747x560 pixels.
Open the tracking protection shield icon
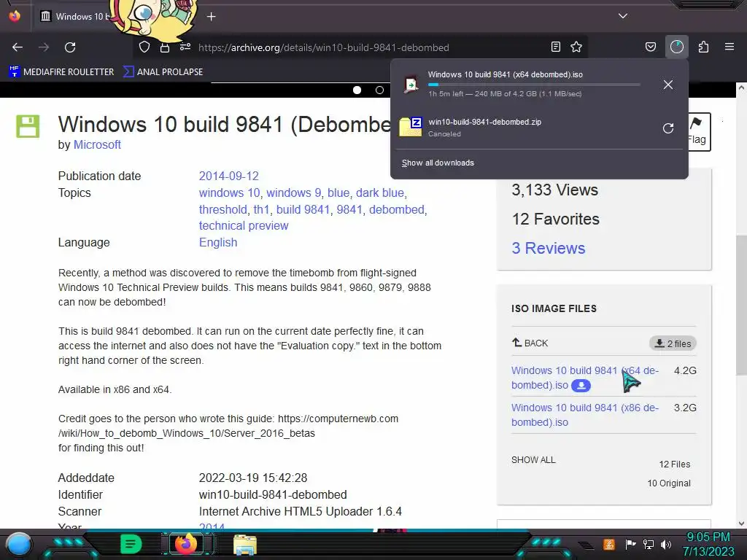(144, 47)
